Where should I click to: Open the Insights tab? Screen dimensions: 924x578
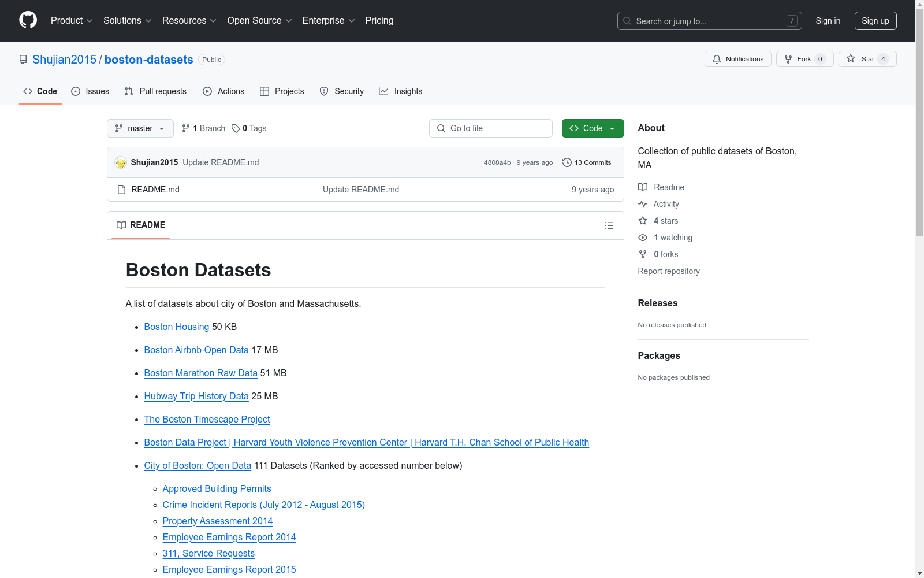[401, 91]
